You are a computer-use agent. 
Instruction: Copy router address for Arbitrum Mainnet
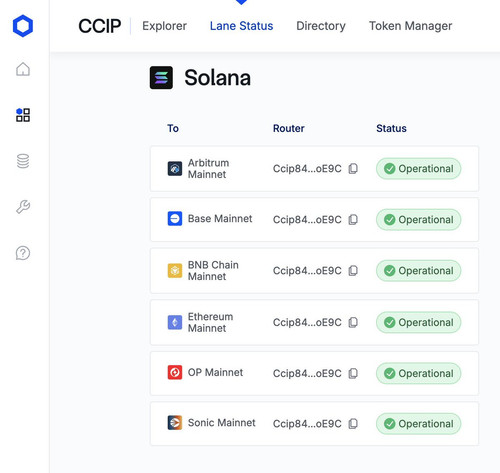[353, 169]
